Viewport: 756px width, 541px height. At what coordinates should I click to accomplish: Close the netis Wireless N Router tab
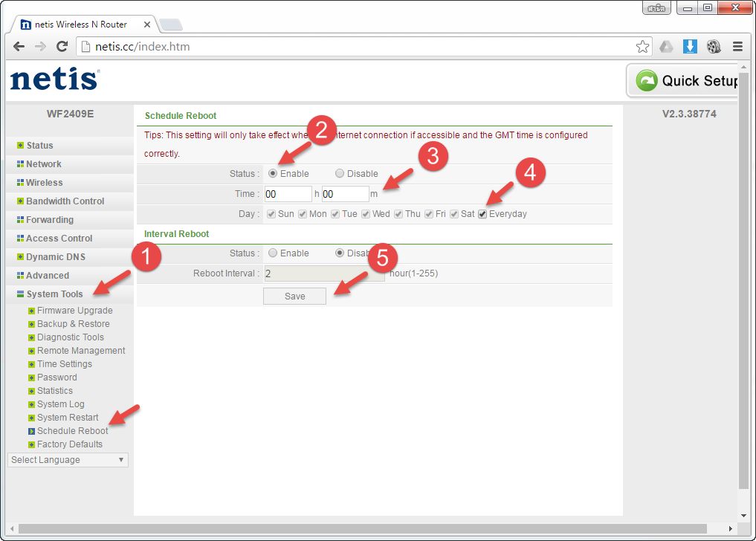147,25
